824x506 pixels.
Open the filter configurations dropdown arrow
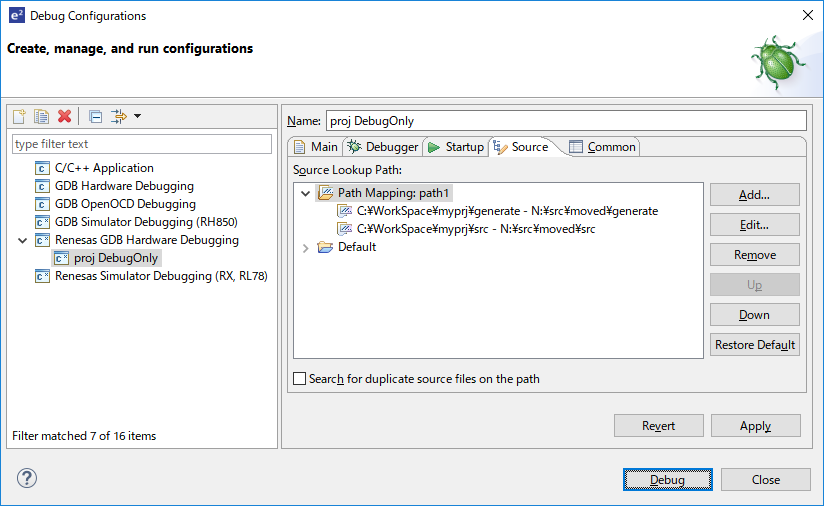click(137, 116)
